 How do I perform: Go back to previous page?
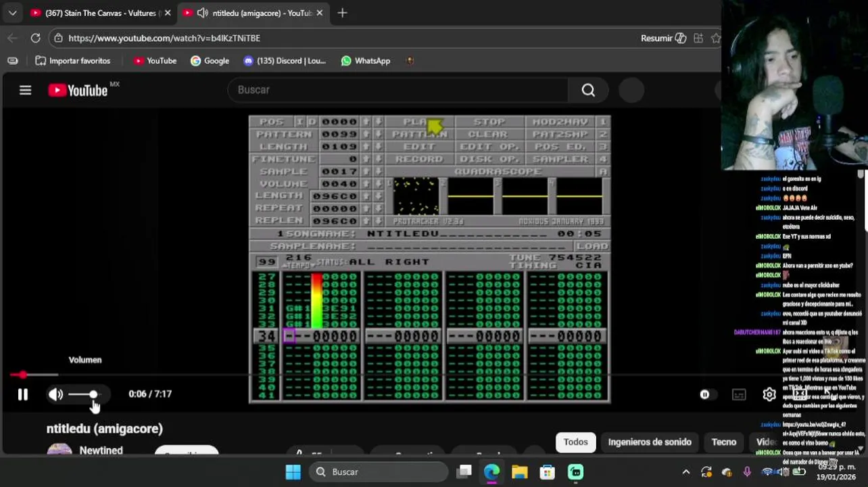[12, 38]
